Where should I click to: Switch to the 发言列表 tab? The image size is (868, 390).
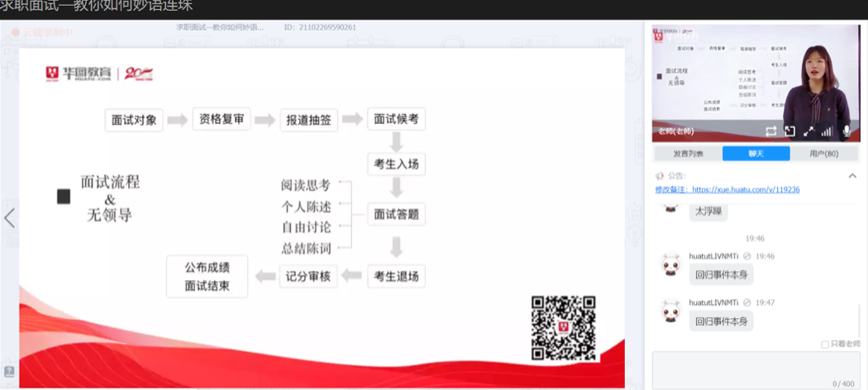(x=688, y=154)
